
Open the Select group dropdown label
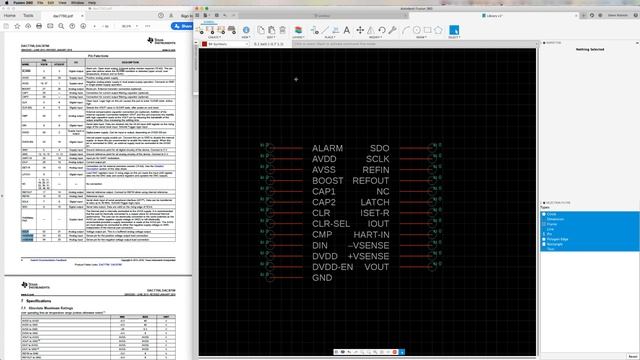click(x=454, y=37)
